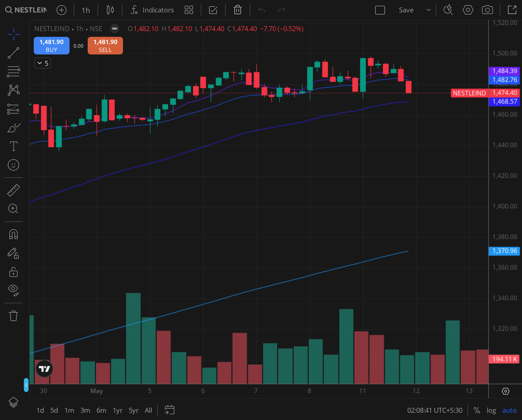Set time range to 5yr
The image size is (522, 420).
tap(134, 410)
